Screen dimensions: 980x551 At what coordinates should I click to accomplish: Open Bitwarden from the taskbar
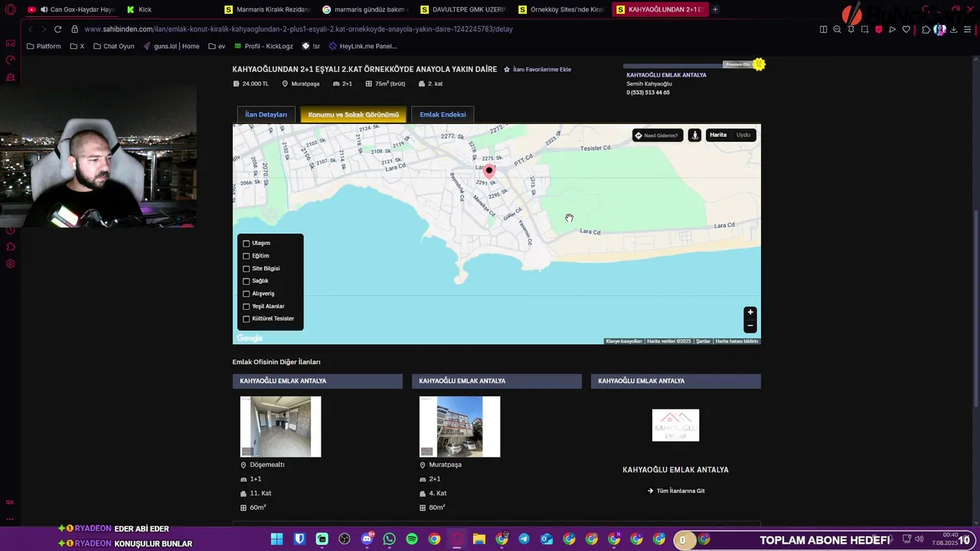(x=299, y=540)
